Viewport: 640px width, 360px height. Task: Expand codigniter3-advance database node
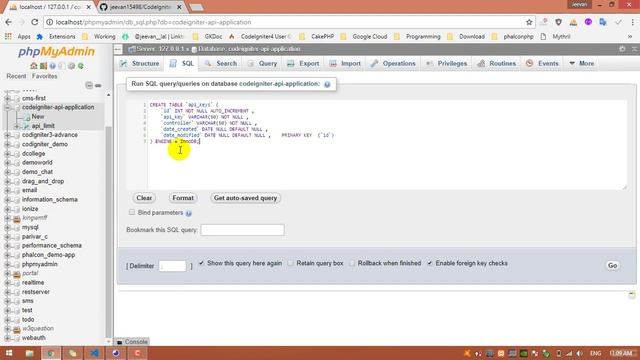tap(7, 135)
